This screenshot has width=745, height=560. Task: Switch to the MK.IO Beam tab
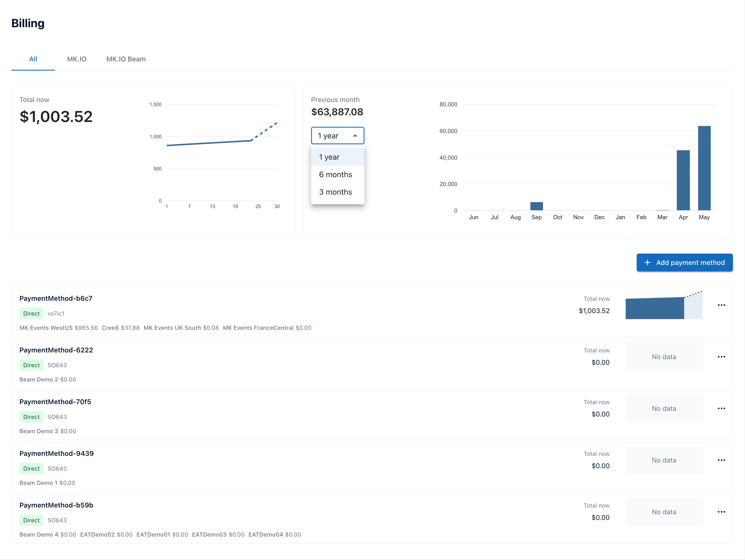[x=126, y=59]
